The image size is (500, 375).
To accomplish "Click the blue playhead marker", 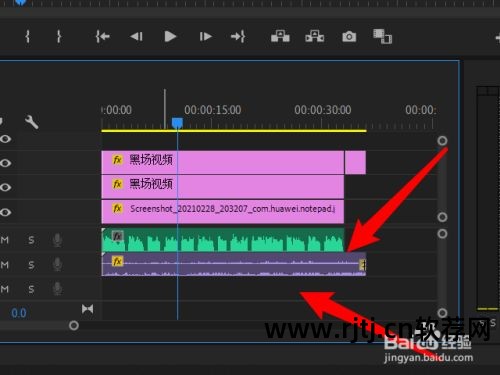I will [x=177, y=123].
